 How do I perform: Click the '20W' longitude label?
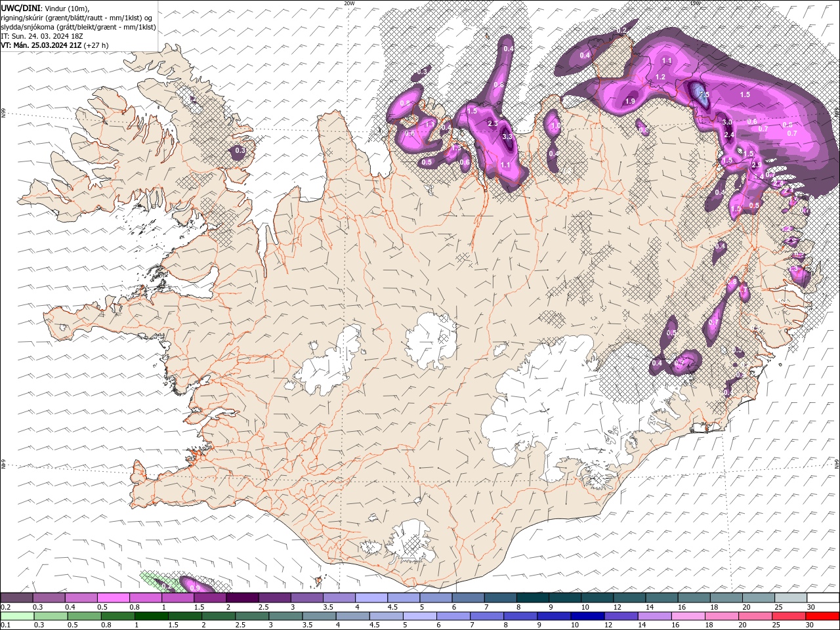click(349, 3)
